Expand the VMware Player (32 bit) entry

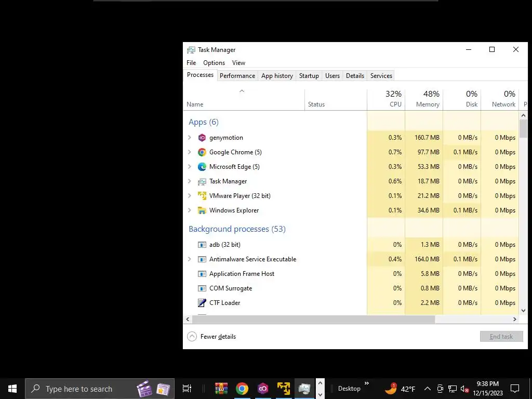190,196
